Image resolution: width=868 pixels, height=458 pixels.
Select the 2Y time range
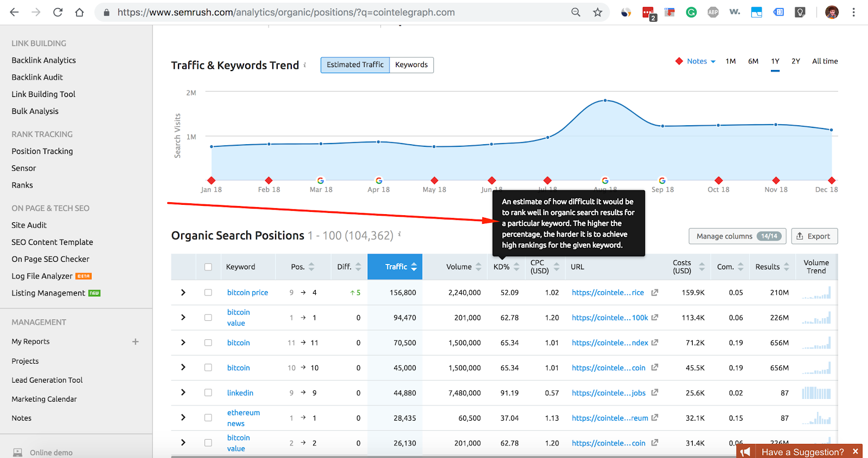[796, 61]
